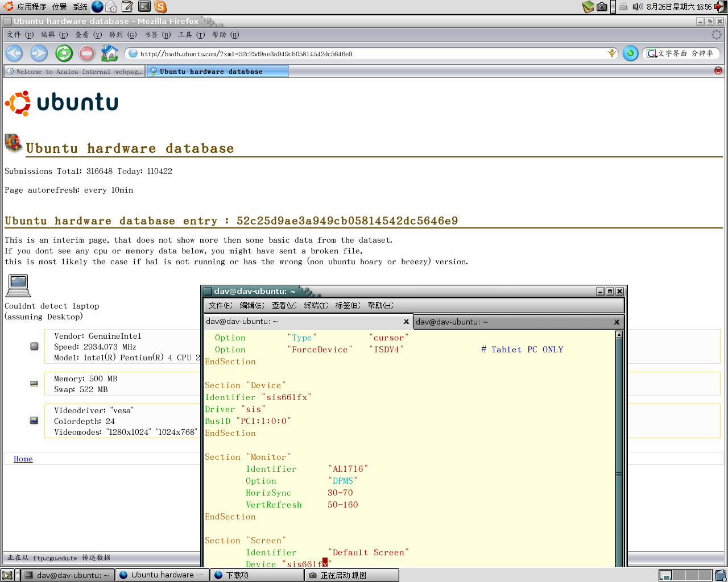Click the logout door icon
Viewport: 728px width, 582px height.
720,7
